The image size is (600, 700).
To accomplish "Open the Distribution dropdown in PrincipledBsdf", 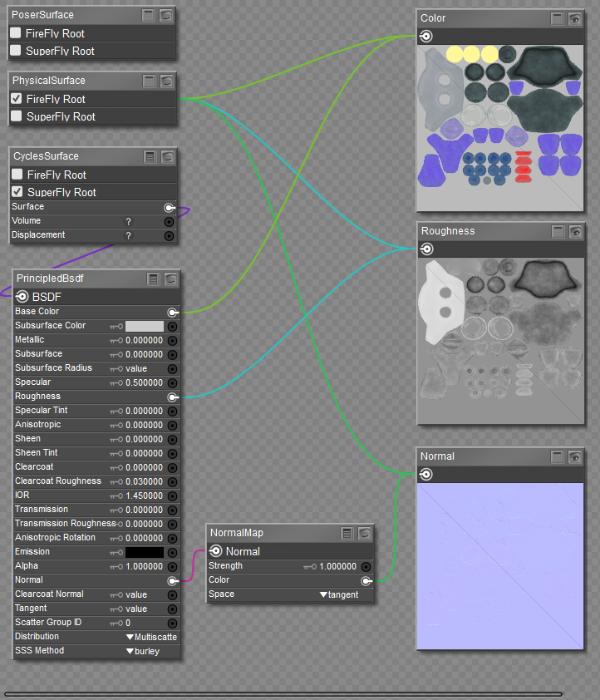I will [150, 637].
